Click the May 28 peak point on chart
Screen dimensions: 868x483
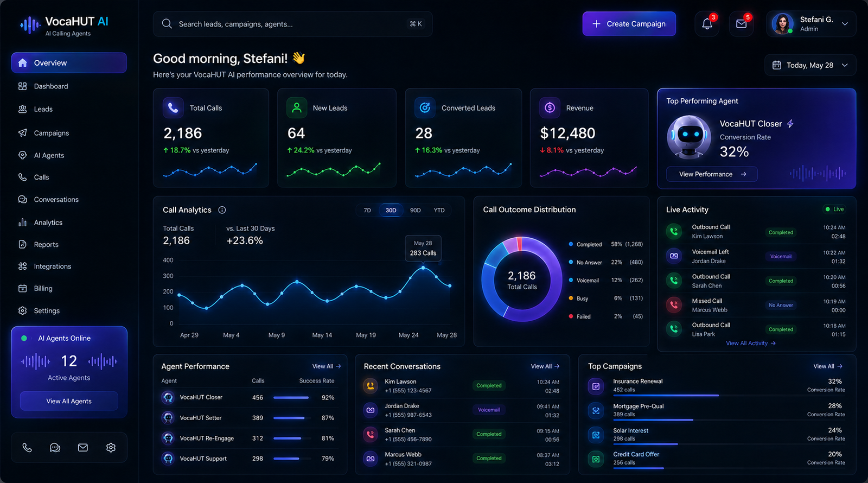423,268
